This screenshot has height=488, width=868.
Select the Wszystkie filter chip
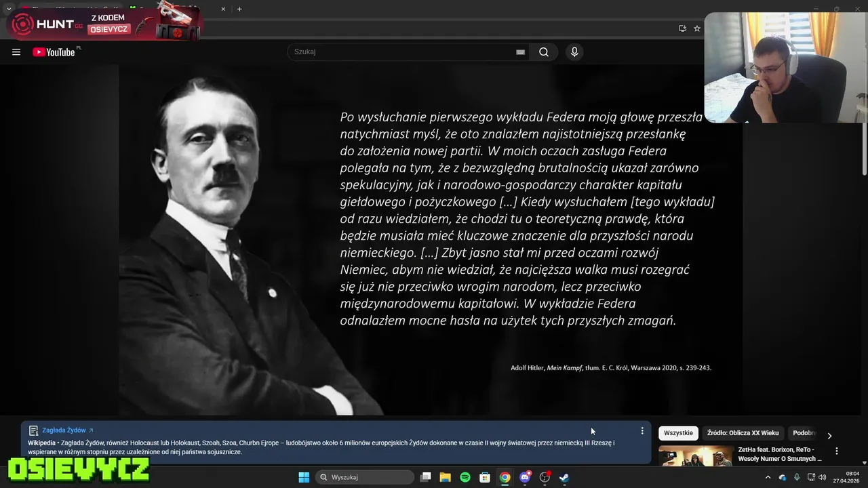[x=678, y=433]
